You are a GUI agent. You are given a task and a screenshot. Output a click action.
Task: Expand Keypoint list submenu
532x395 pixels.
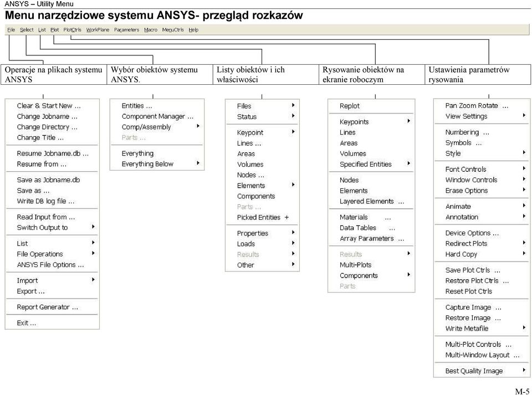click(x=262, y=132)
